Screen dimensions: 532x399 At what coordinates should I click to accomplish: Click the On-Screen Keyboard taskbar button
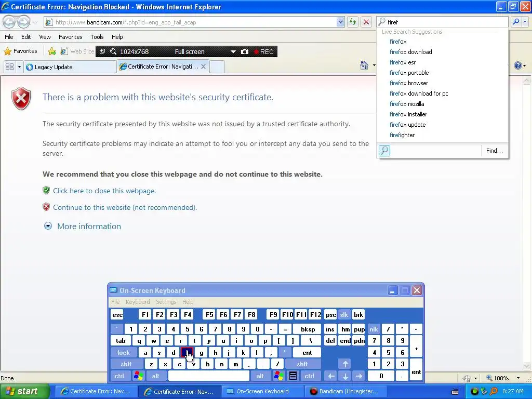[x=262, y=392]
